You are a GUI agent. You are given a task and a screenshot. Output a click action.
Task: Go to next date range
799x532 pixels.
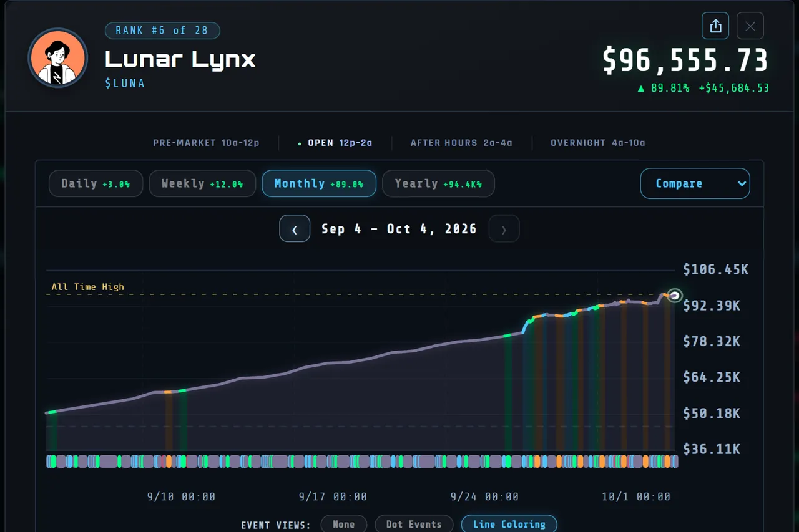[504, 229]
